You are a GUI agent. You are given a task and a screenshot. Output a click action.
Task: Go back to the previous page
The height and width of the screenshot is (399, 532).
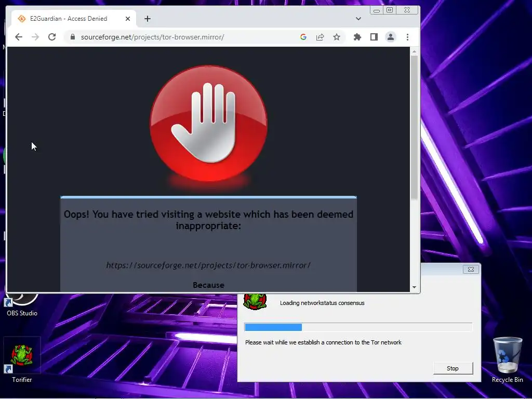(x=19, y=37)
